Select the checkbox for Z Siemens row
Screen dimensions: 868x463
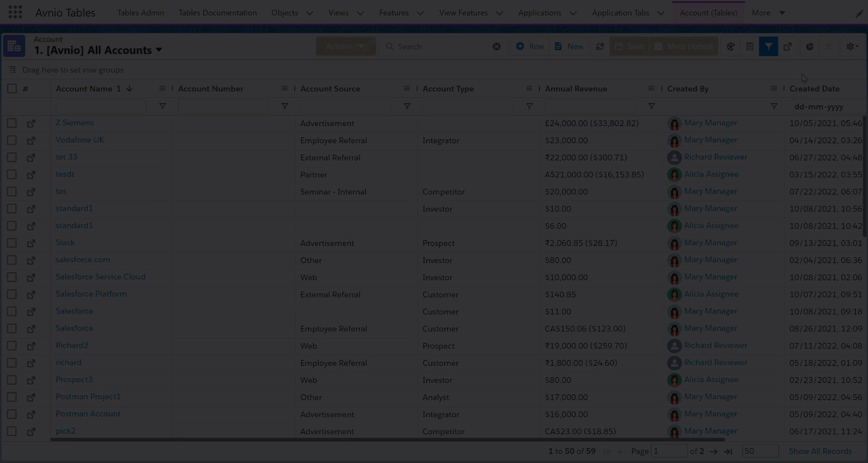(12, 123)
